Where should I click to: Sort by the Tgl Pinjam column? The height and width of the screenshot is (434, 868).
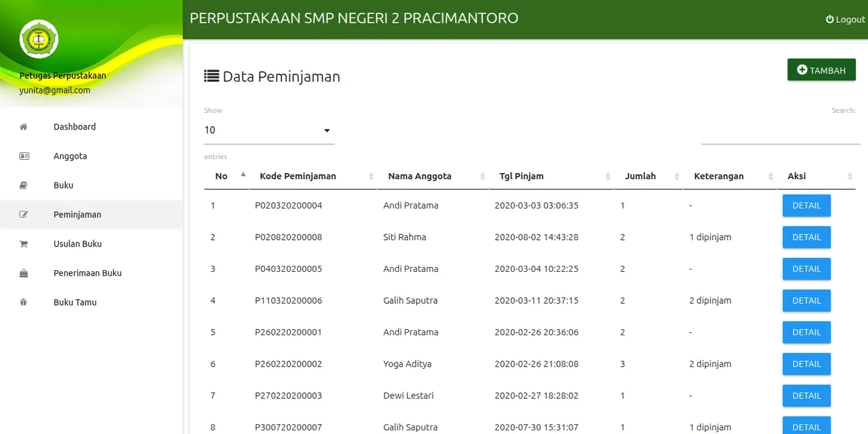tap(551, 177)
